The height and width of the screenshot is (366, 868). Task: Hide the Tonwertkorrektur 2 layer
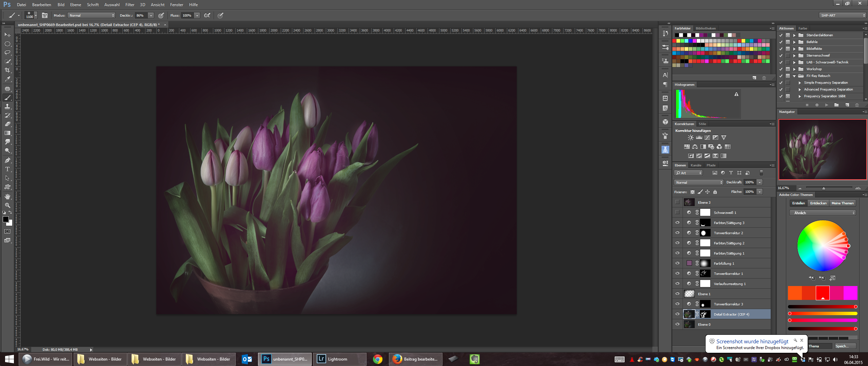coord(677,233)
